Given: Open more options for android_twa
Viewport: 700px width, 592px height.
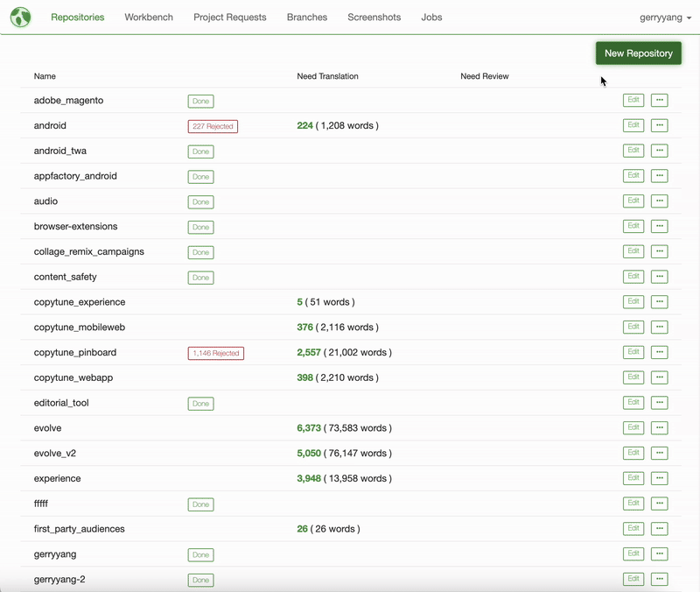Looking at the screenshot, I should [660, 151].
